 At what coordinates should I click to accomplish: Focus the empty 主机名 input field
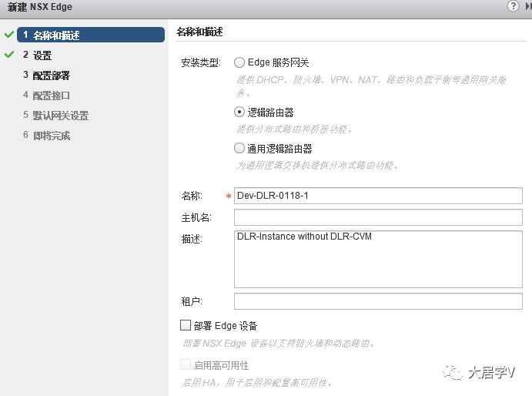(378, 217)
